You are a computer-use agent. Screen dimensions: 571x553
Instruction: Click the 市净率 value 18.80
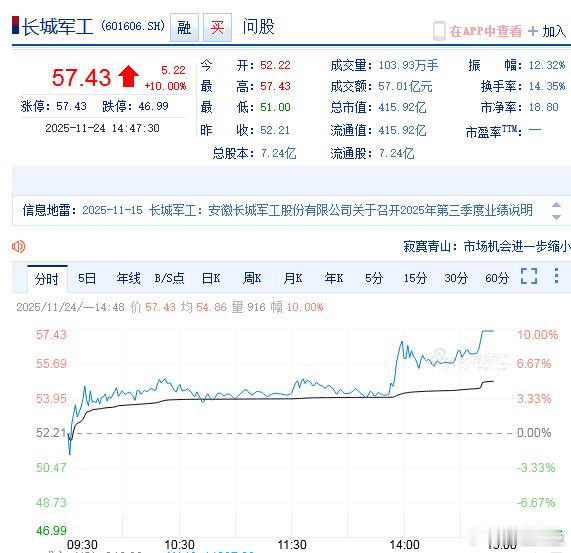pos(543,107)
